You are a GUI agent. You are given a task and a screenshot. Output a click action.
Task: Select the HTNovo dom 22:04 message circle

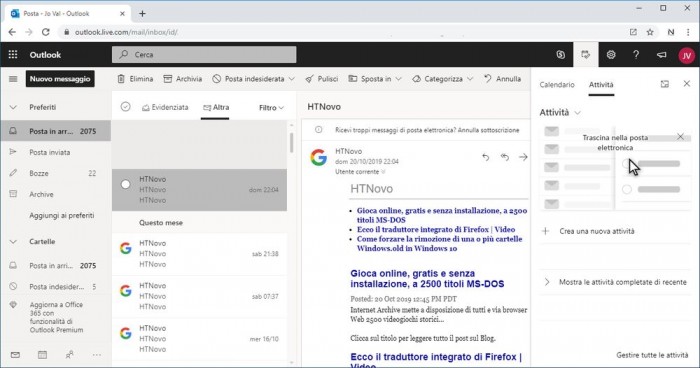(x=125, y=184)
